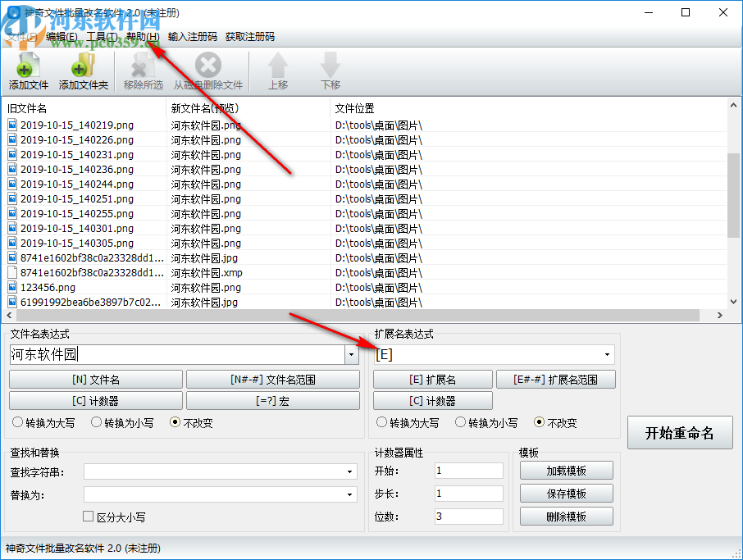This screenshot has width=743, height=560.
Task: Open extension expression dropdown
Action: pos(607,354)
